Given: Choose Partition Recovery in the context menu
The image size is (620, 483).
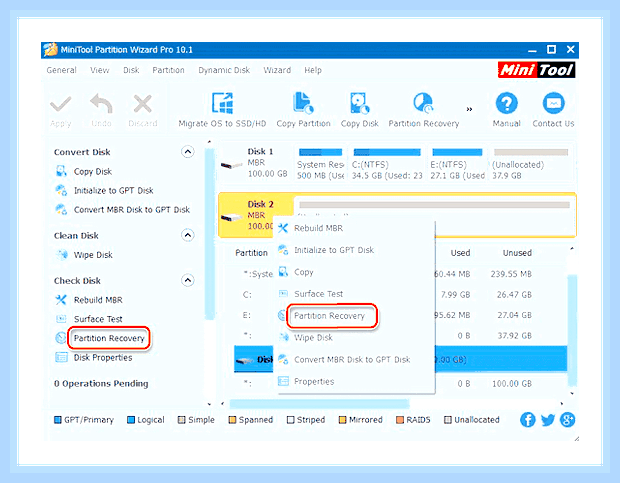Looking at the screenshot, I should (329, 316).
